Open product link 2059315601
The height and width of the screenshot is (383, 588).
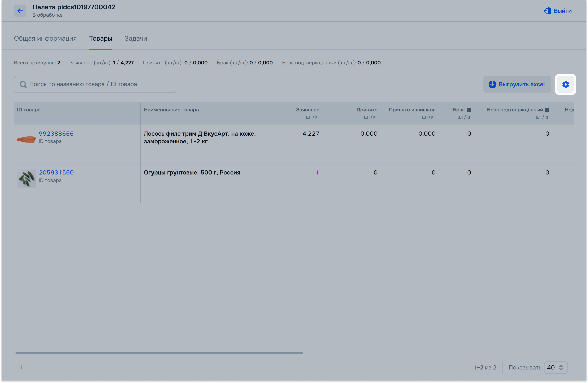click(x=58, y=173)
